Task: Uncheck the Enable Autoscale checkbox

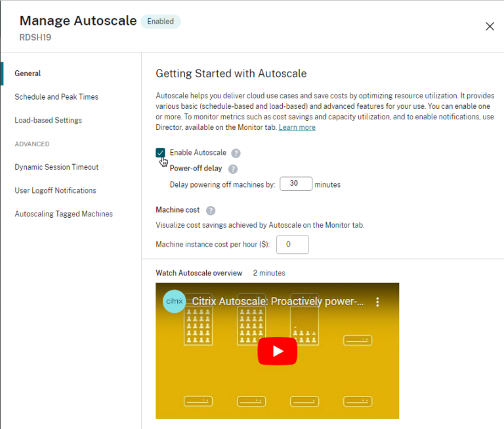Action: pos(161,153)
